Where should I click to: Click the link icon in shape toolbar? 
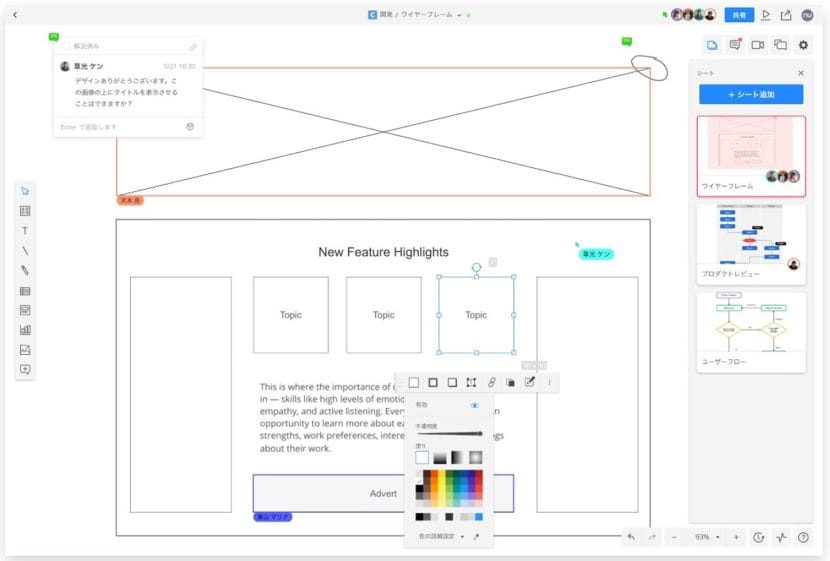point(491,382)
